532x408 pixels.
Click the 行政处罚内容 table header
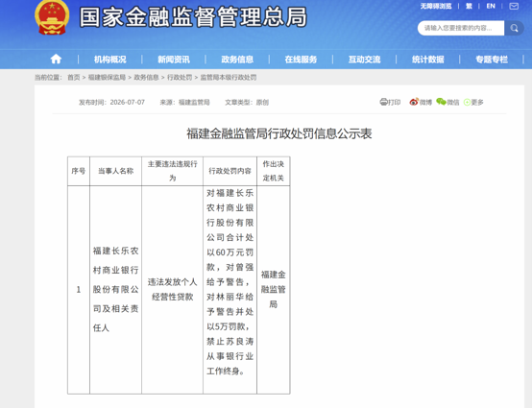pos(230,171)
